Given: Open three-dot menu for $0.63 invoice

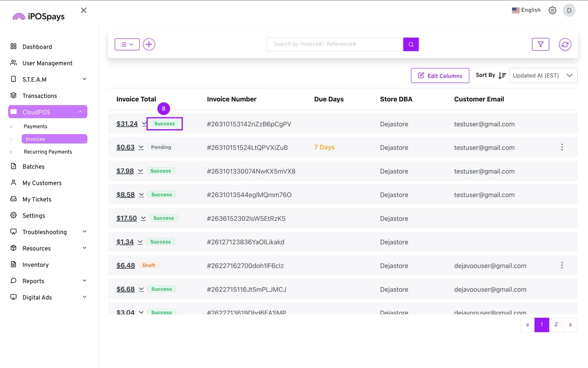Looking at the screenshot, I should [x=562, y=147].
